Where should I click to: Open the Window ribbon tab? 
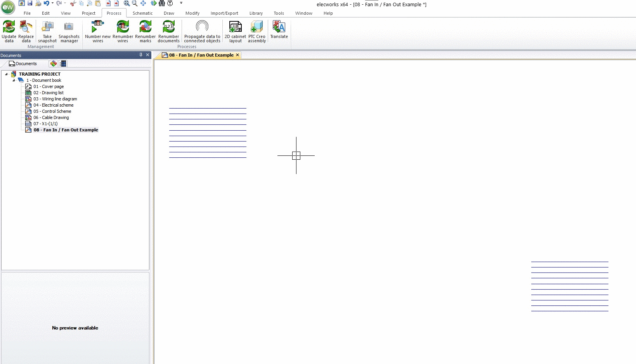[x=303, y=13]
